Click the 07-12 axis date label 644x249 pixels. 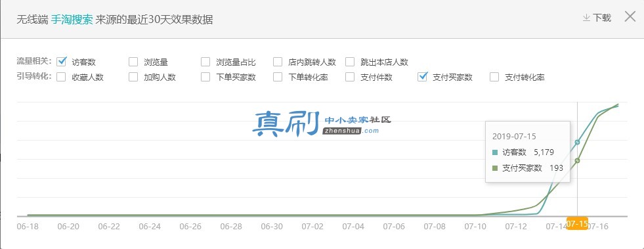516,227
